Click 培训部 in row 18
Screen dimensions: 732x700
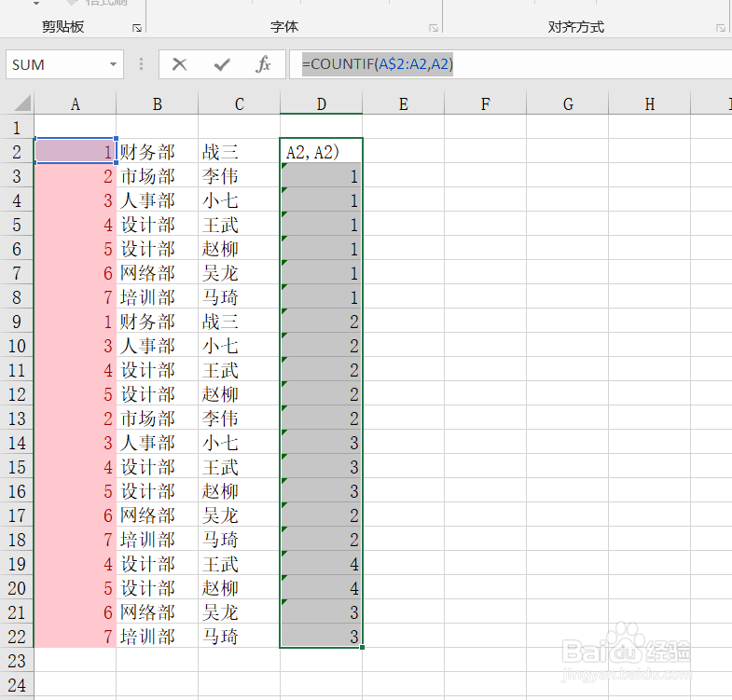(147, 540)
